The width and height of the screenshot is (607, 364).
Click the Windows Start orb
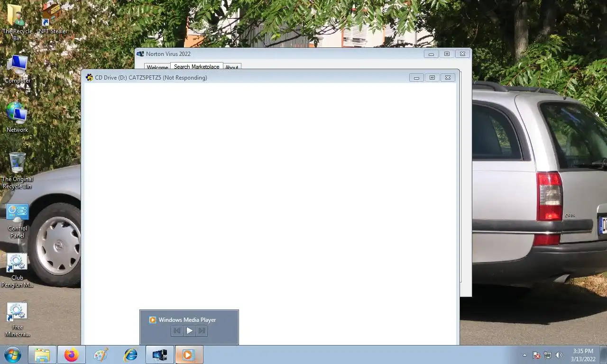[12, 355]
